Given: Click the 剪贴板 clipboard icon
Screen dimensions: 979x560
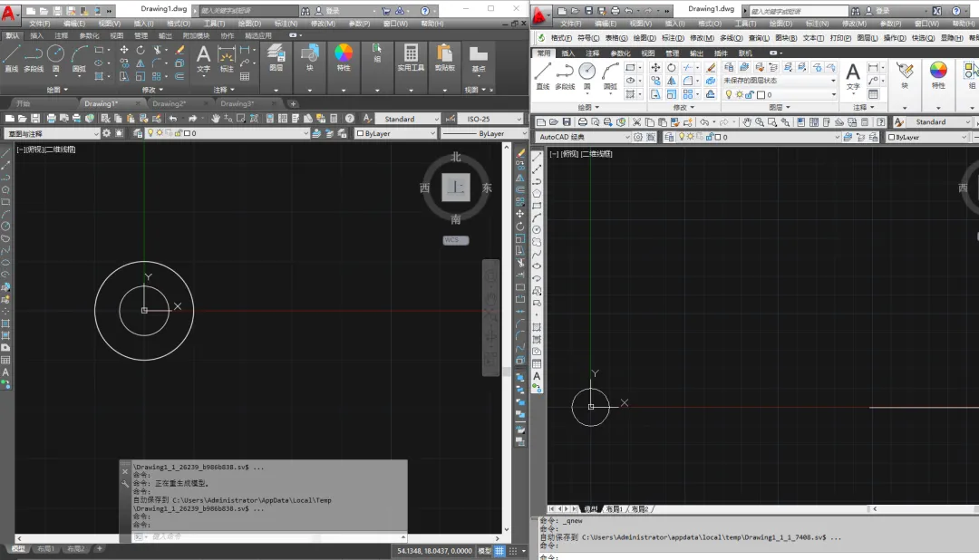Looking at the screenshot, I should (444, 56).
